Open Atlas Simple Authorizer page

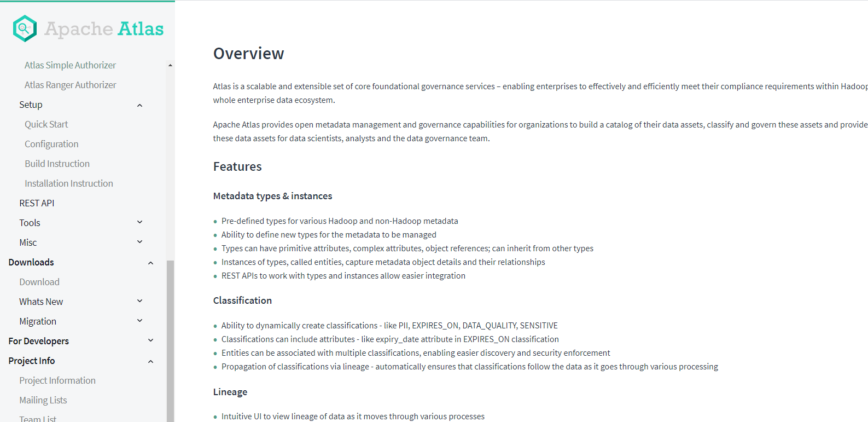70,65
